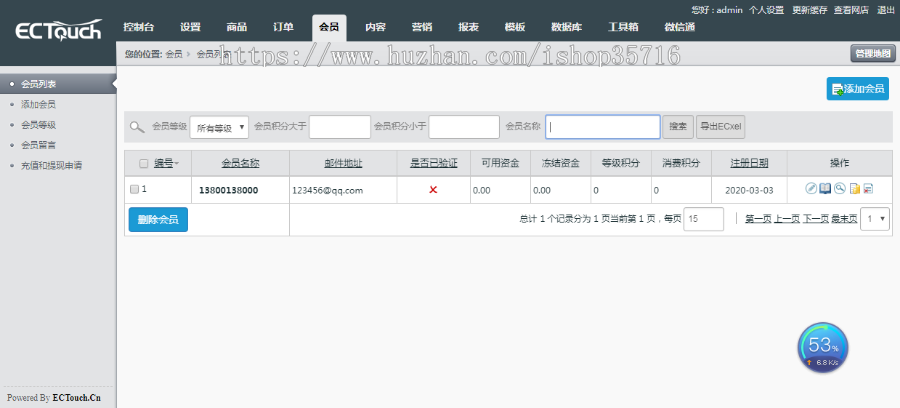This screenshot has height=408, width=900.
Task: Click the 会员积分大于 input field
Action: (x=340, y=127)
